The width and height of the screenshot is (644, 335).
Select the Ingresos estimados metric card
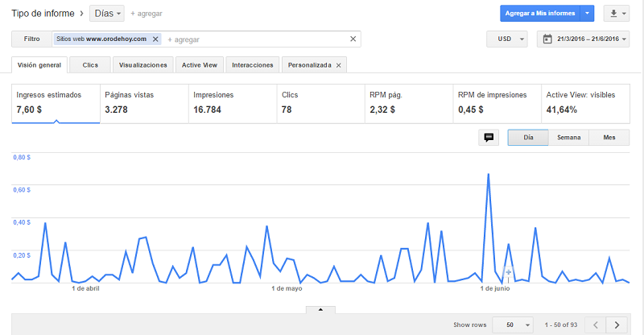pos(56,104)
